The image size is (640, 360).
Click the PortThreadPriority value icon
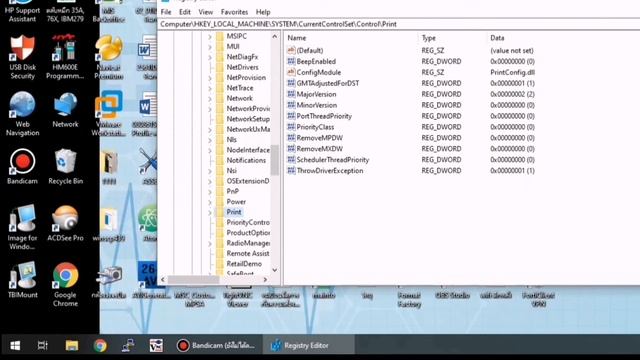pyautogui.click(x=291, y=116)
